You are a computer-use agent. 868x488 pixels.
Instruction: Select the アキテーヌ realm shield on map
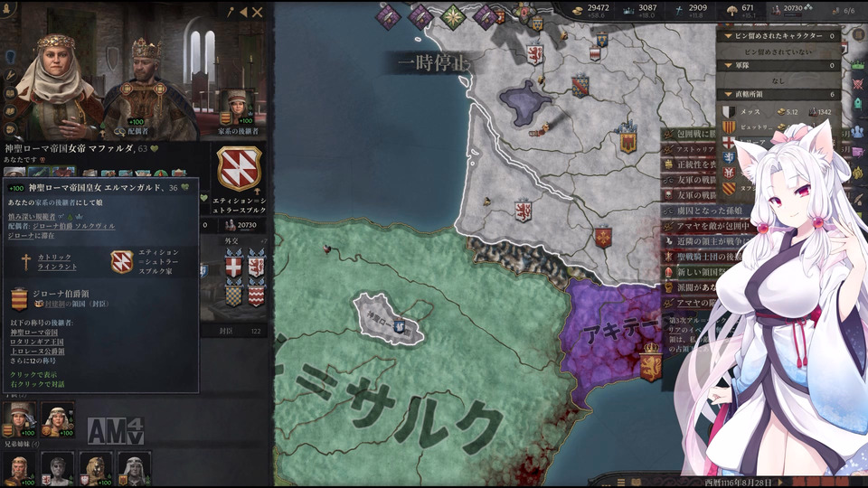(651, 361)
